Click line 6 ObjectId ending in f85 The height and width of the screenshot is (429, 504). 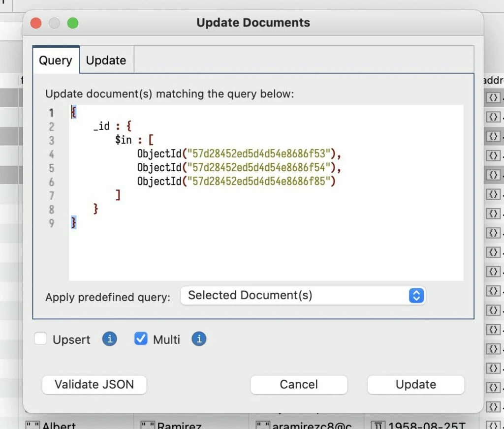point(236,181)
